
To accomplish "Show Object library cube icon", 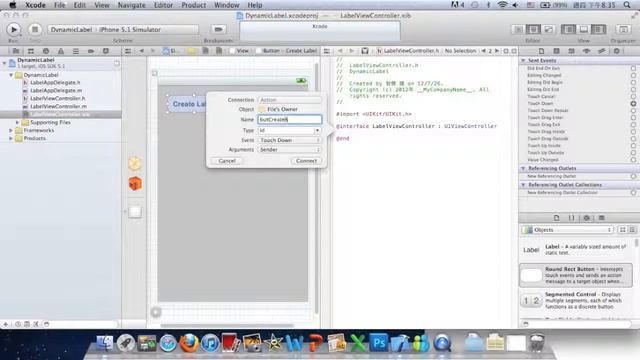I will [587, 218].
